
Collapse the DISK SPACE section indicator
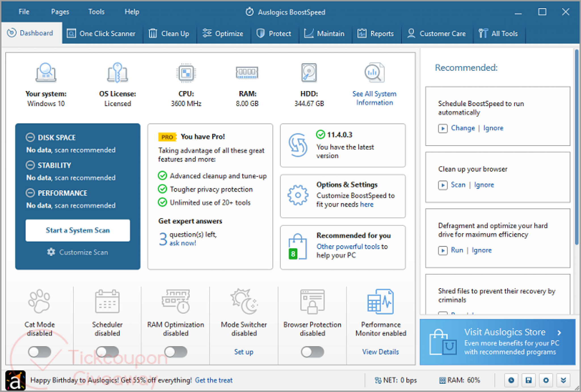pyautogui.click(x=30, y=137)
